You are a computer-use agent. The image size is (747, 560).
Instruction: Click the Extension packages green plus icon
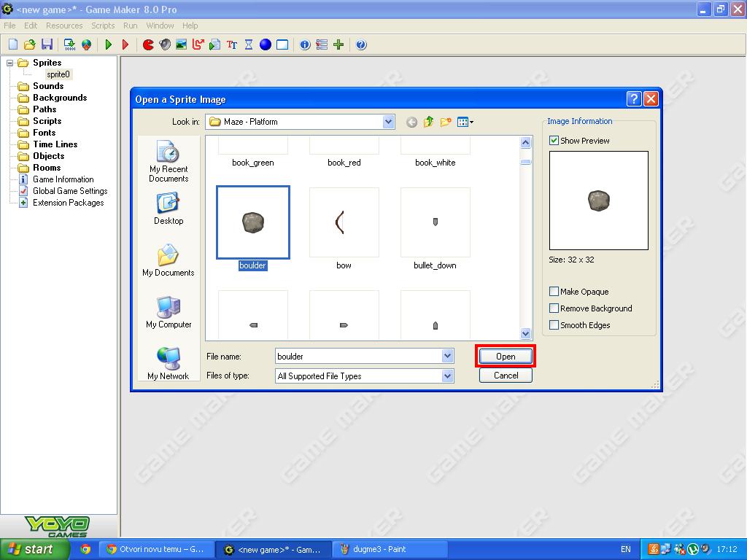338,44
